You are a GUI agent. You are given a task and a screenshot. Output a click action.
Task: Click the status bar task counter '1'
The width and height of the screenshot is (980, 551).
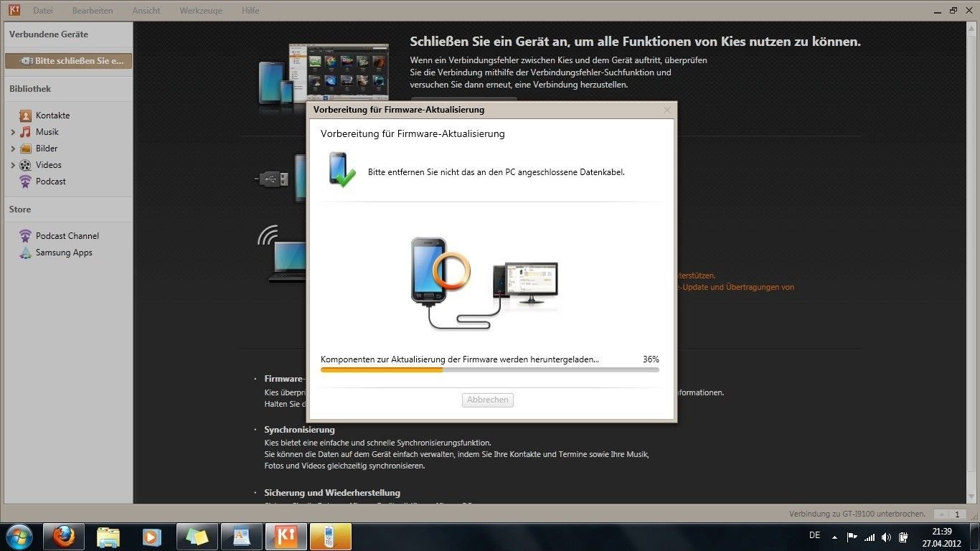pos(956,514)
